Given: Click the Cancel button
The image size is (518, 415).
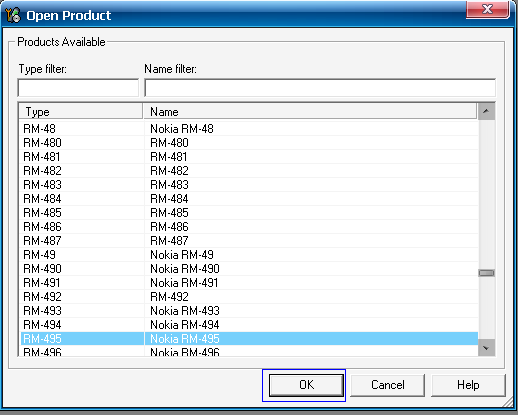Looking at the screenshot, I should [x=388, y=385].
